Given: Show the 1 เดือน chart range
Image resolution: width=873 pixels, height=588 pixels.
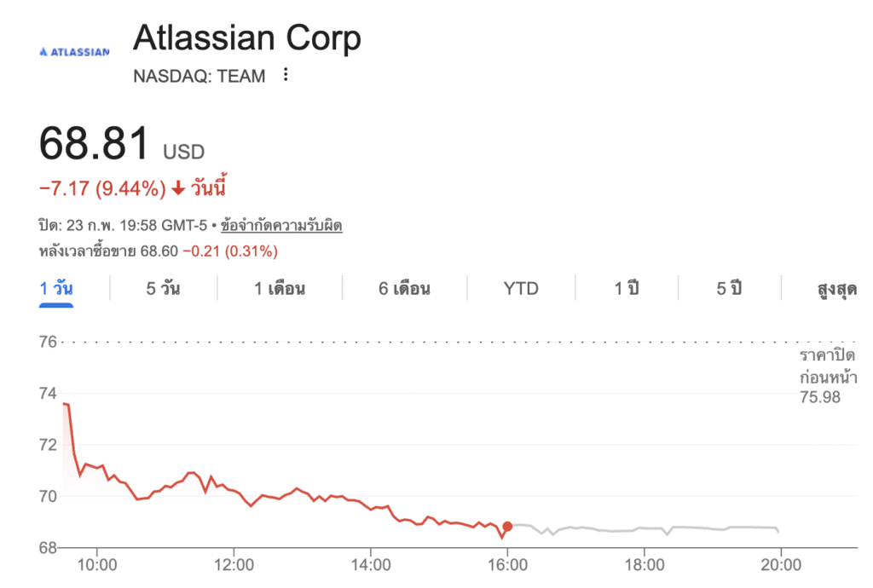Looking at the screenshot, I should (280, 288).
